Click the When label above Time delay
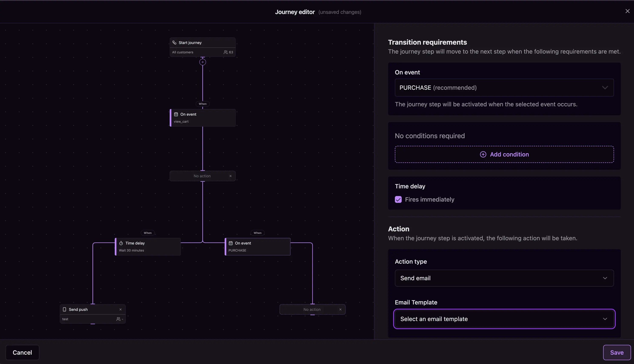This screenshot has height=364, width=634. click(148, 233)
